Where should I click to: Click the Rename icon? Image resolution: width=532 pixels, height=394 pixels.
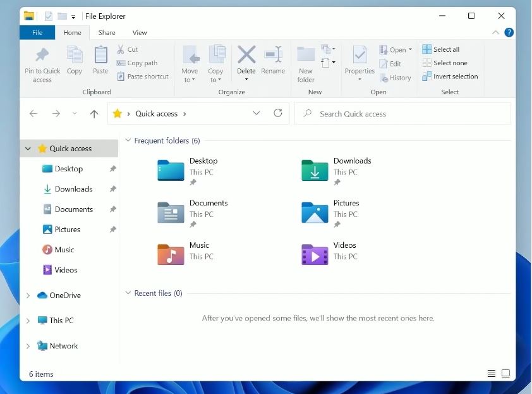click(273, 54)
